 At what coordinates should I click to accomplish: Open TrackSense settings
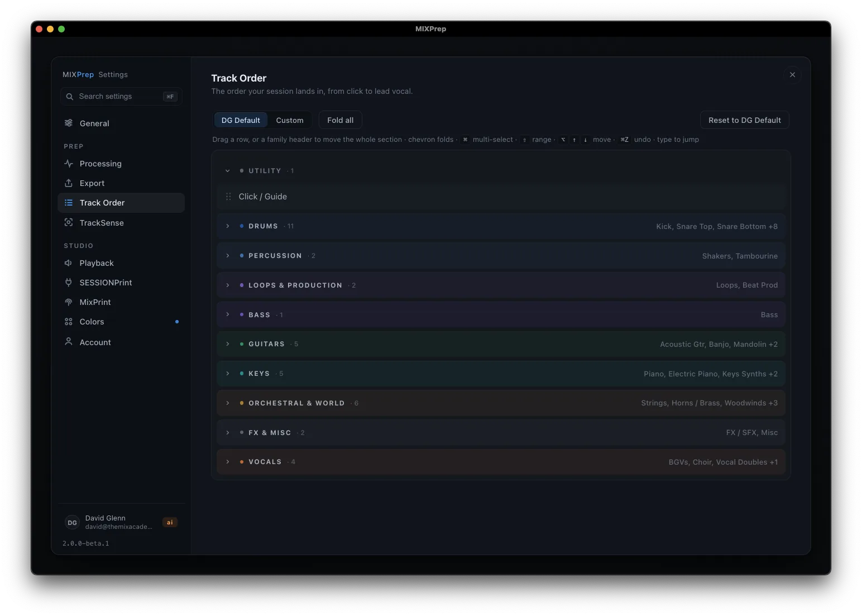click(121, 223)
